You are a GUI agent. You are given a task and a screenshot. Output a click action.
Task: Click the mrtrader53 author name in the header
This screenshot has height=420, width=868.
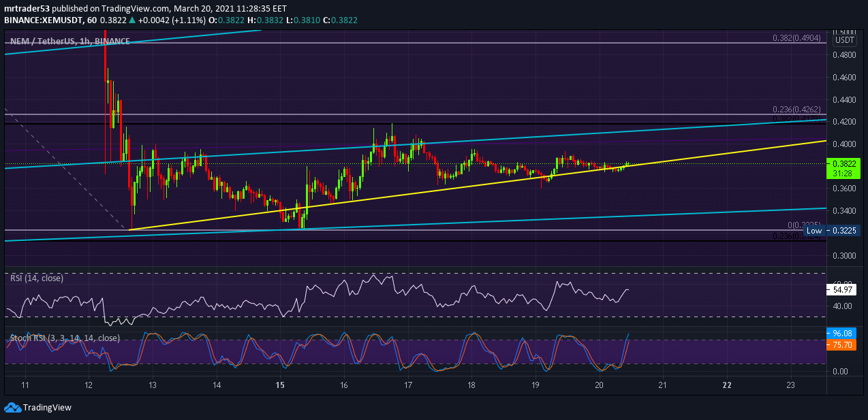[27, 9]
